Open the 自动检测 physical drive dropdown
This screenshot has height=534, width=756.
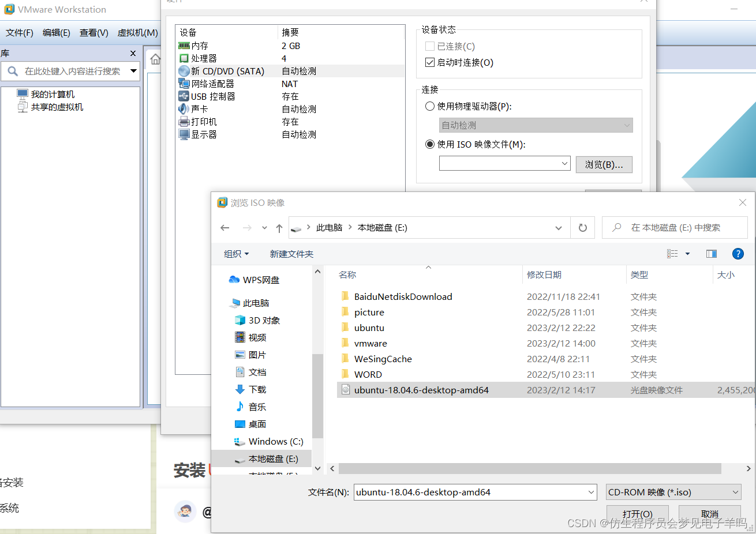coord(627,125)
